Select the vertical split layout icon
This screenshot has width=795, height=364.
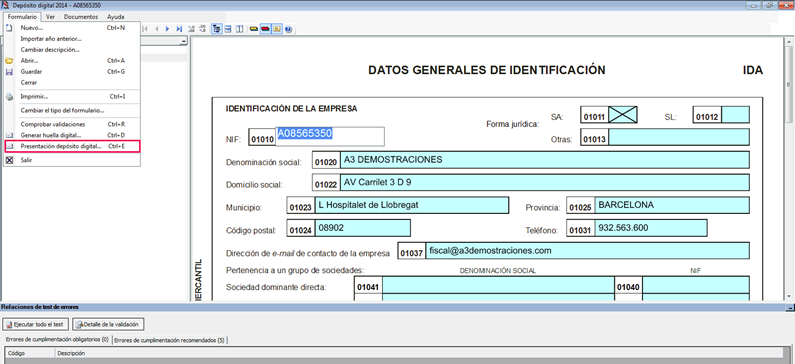coord(239,29)
